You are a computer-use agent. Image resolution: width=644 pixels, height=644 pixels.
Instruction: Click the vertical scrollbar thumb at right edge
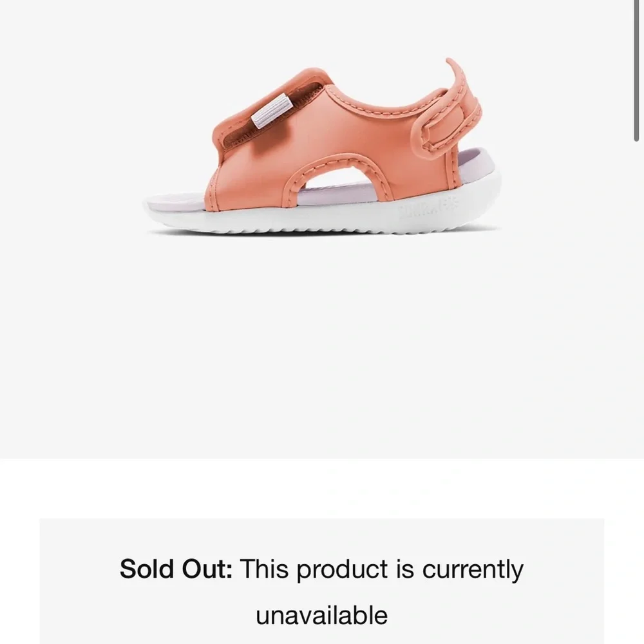[636, 71]
